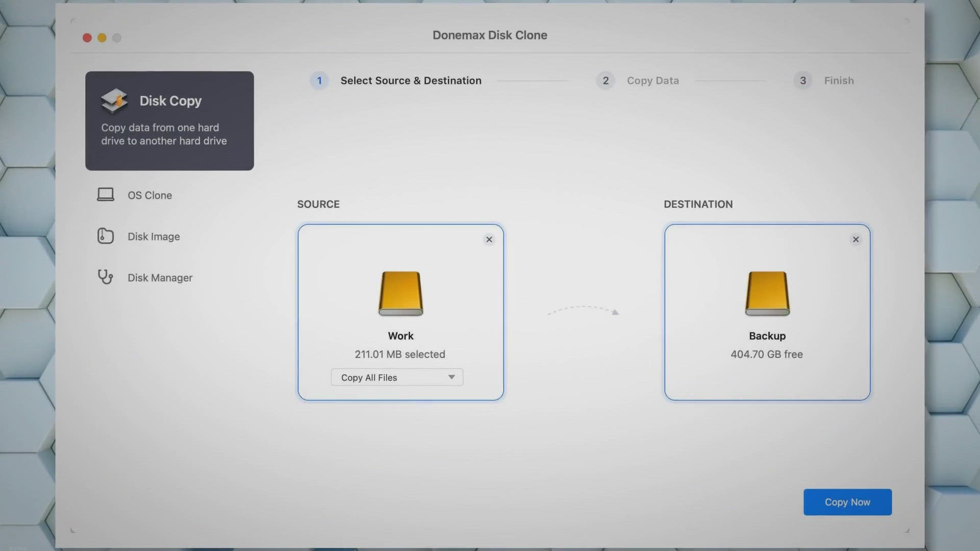Click the Backup drive icon
The height and width of the screenshot is (551, 980).
[767, 293]
